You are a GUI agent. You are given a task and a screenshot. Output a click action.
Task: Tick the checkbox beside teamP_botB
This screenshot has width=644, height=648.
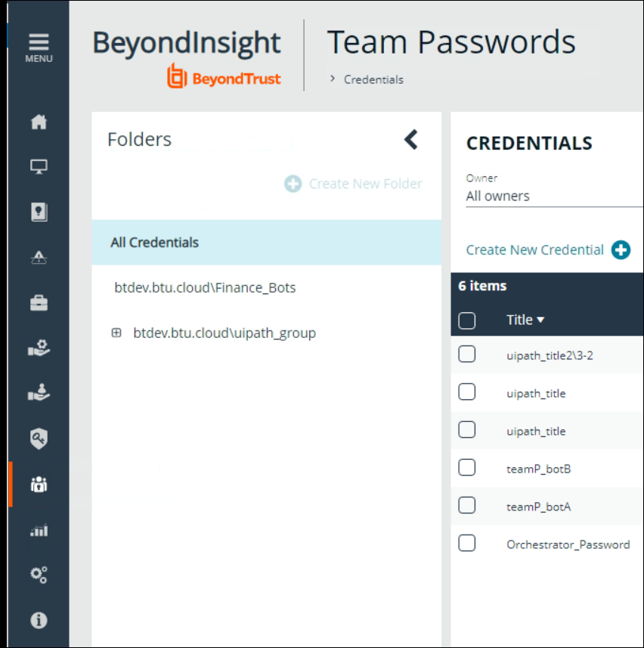[466, 467]
